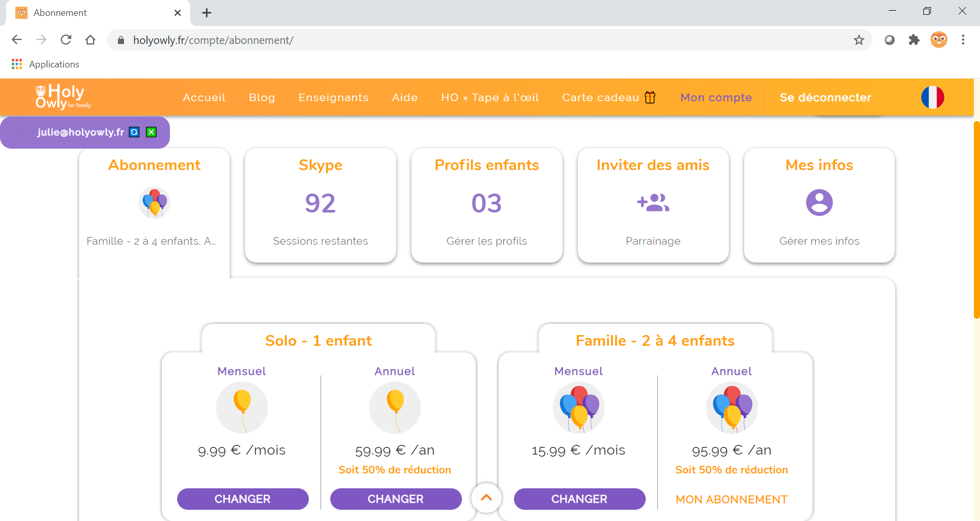
Task: Click the page vertical scrollbar
Action: [976, 220]
